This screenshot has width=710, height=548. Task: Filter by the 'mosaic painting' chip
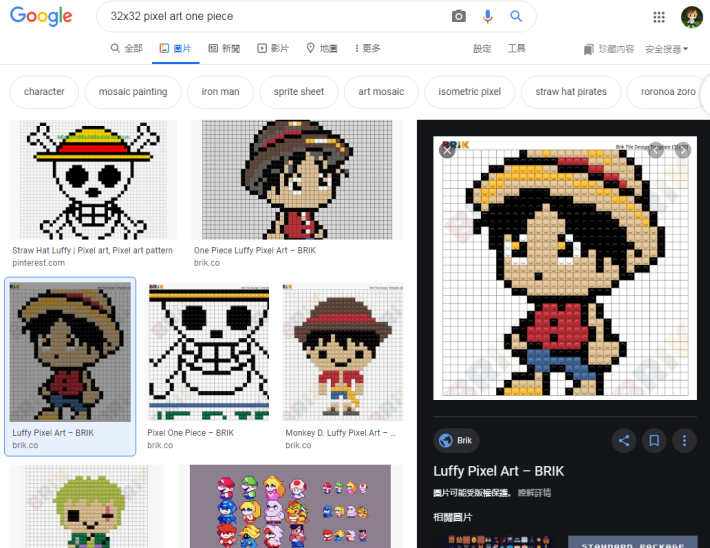133,92
